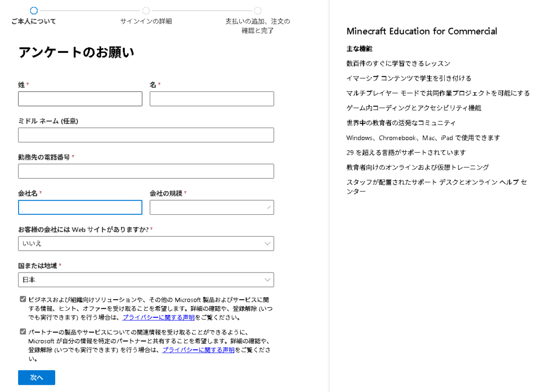
Task: Click the ミドル ネーム (任意) input field
Action: coord(146,135)
